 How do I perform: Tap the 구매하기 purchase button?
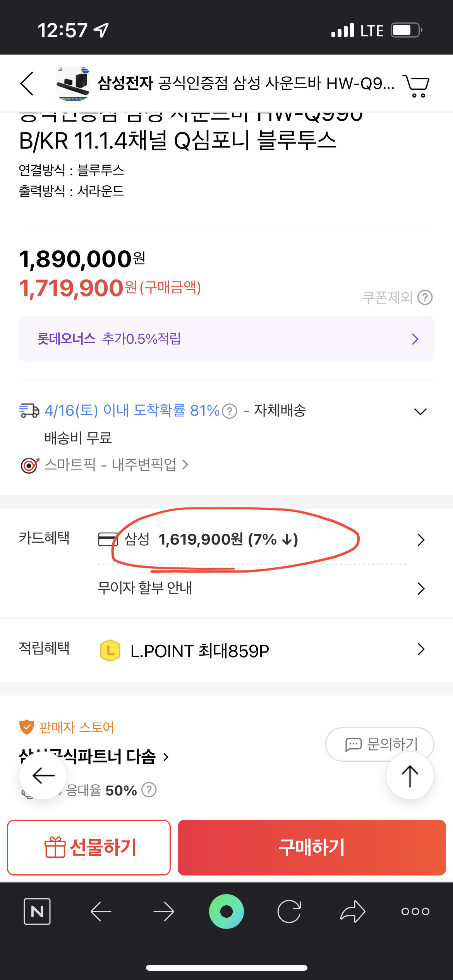coord(312,848)
